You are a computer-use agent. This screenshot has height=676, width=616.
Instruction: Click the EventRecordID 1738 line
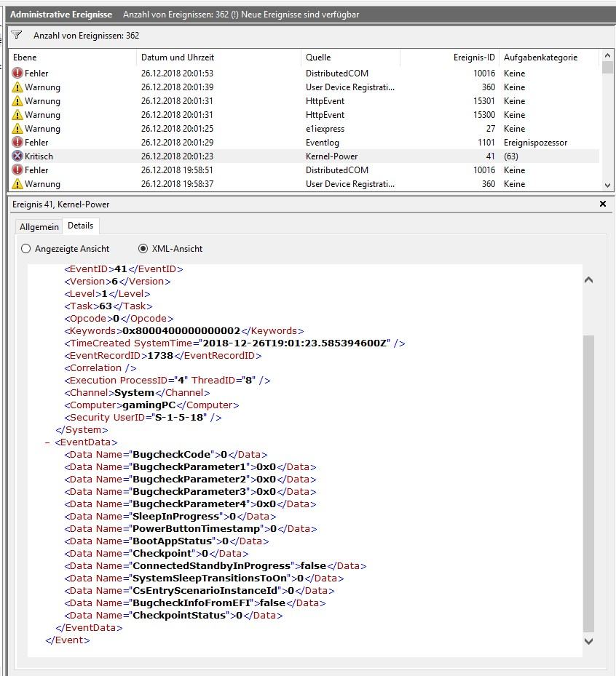(162, 356)
